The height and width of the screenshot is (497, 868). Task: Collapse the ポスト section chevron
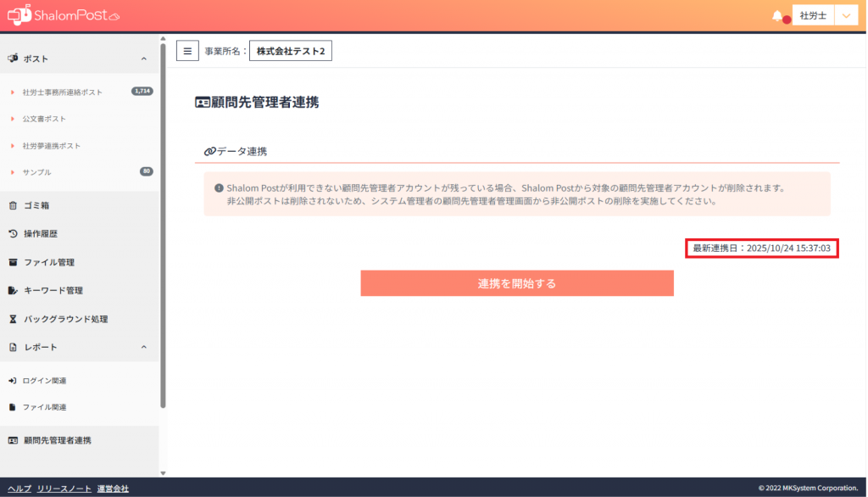[x=143, y=59]
